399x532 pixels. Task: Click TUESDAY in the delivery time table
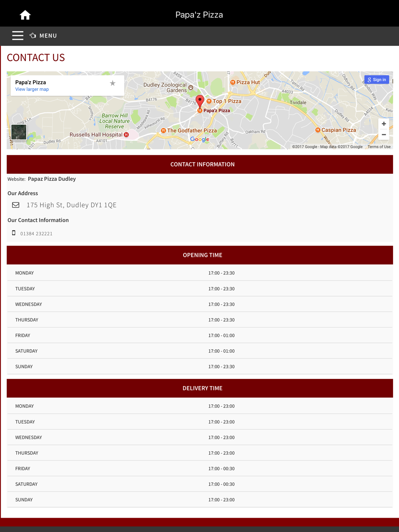(25, 422)
